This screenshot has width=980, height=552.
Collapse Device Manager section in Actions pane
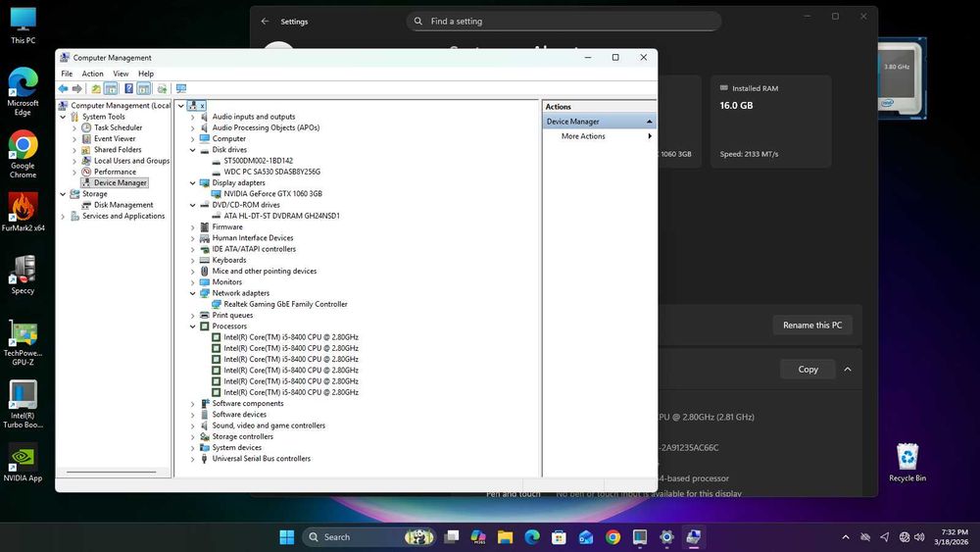point(650,122)
